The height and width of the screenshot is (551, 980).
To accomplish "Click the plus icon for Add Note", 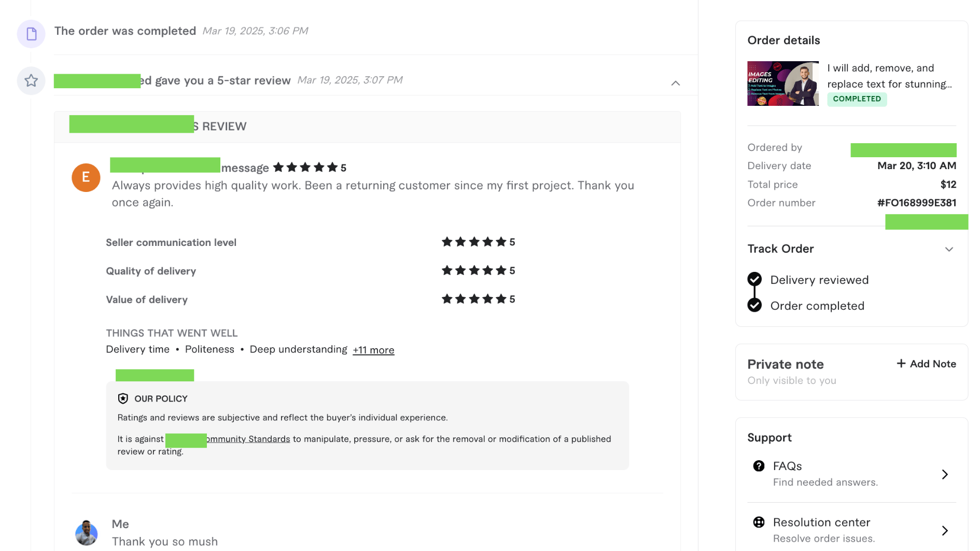I will (x=901, y=364).
